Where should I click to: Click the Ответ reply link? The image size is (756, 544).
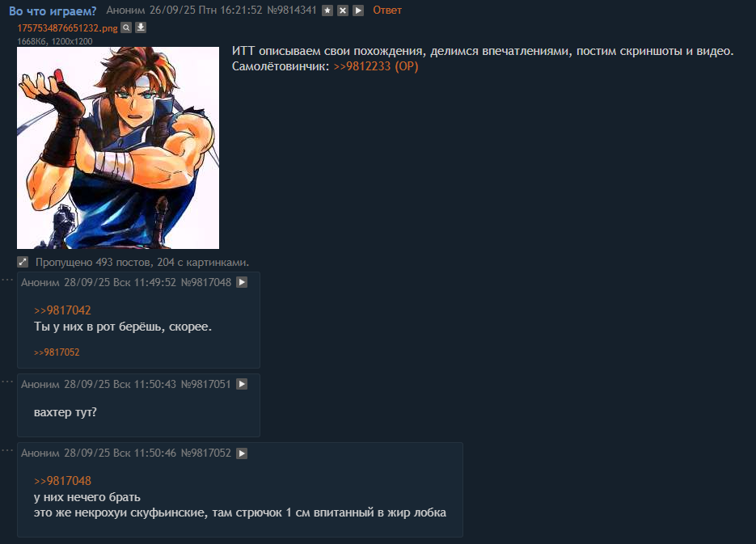point(387,11)
